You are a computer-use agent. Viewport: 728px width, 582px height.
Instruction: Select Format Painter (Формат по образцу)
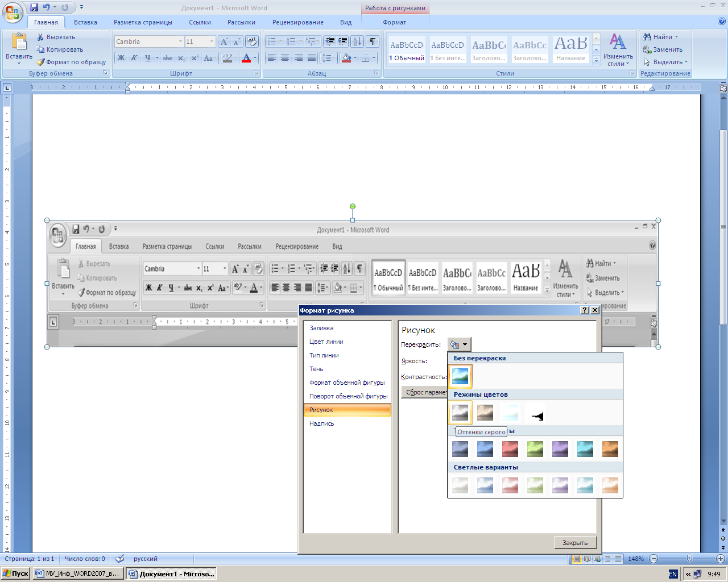click(x=72, y=62)
